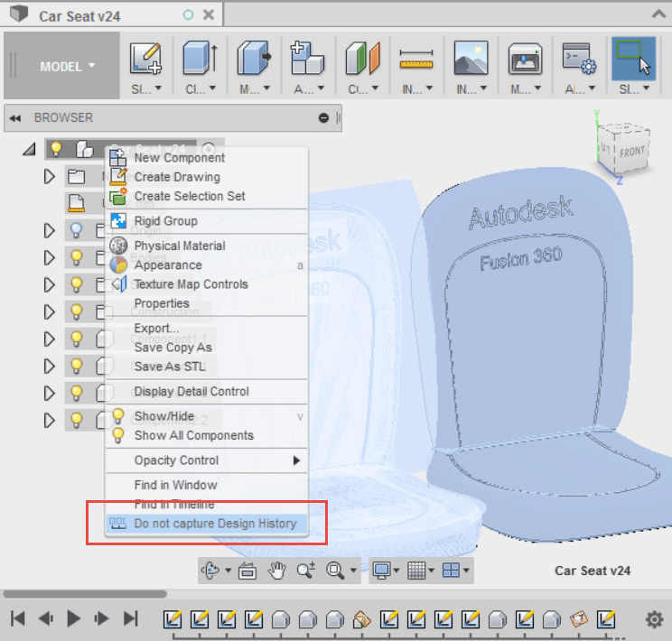This screenshot has height=641, width=672.
Task: Click the ViewCube FRONT face
Action: coord(631,153)
